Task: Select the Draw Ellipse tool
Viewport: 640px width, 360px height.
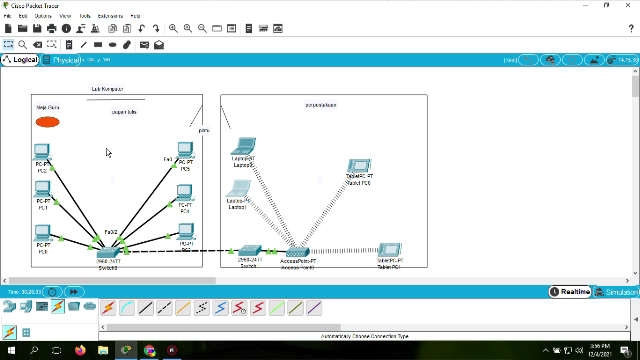Action: (113, 44)
